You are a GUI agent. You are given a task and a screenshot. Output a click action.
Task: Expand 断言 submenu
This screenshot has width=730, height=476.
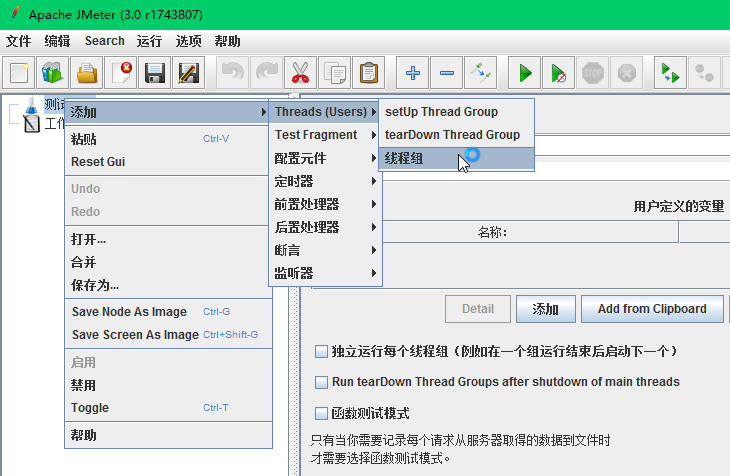[325, 250]
